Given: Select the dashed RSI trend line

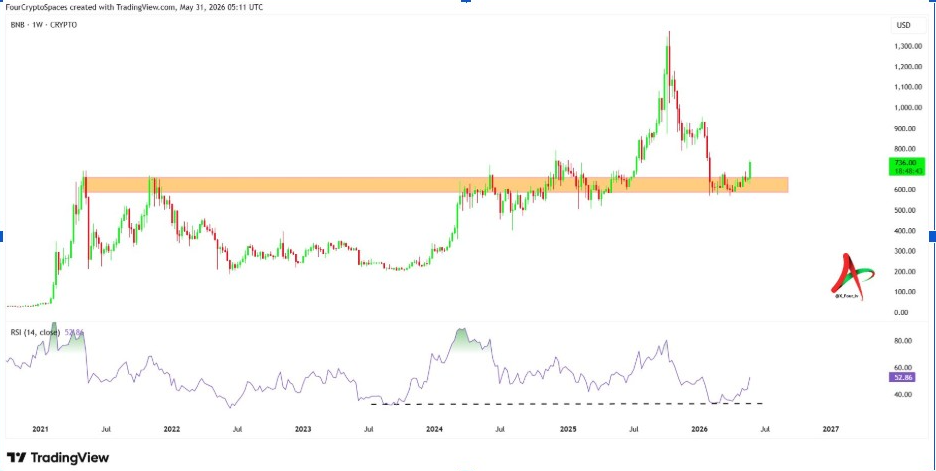Looking at the screenshot, I should pyautogui.click(x=566, y=404).
